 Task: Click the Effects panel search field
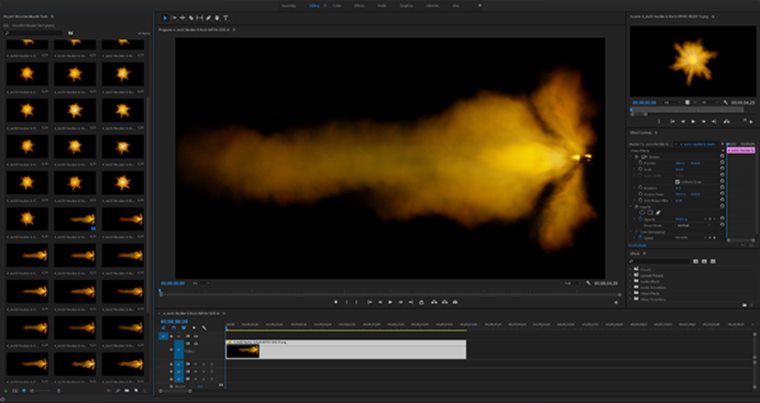659,261
